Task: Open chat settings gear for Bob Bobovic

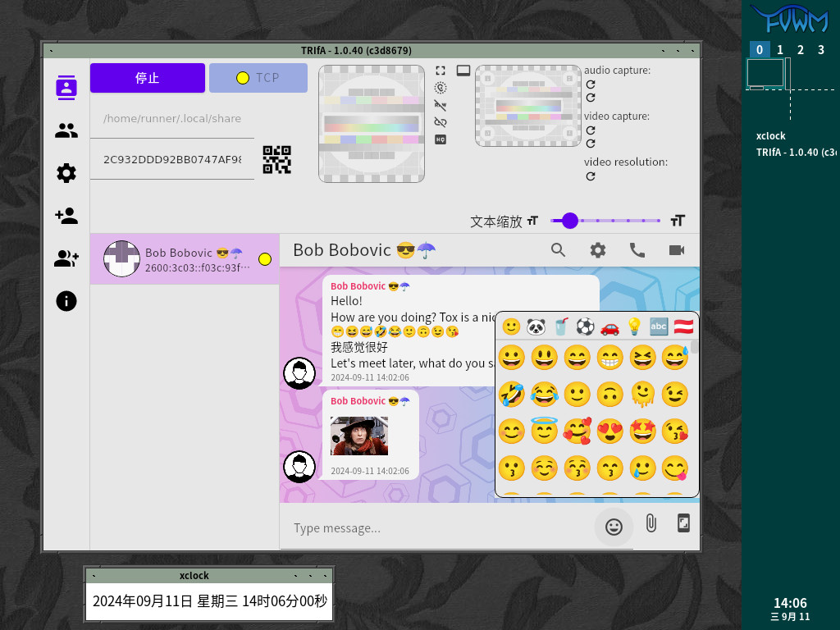Action: click(x=598, y=250)
